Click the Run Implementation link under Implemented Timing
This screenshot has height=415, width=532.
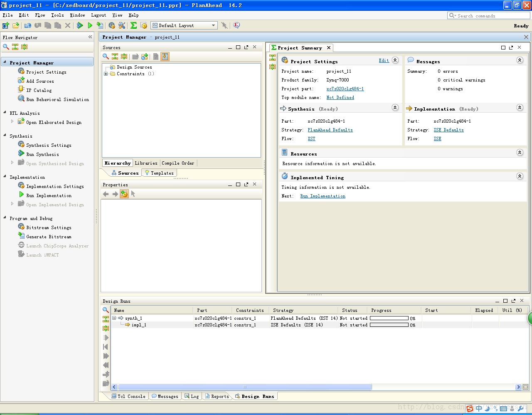(x=323, y=196)
